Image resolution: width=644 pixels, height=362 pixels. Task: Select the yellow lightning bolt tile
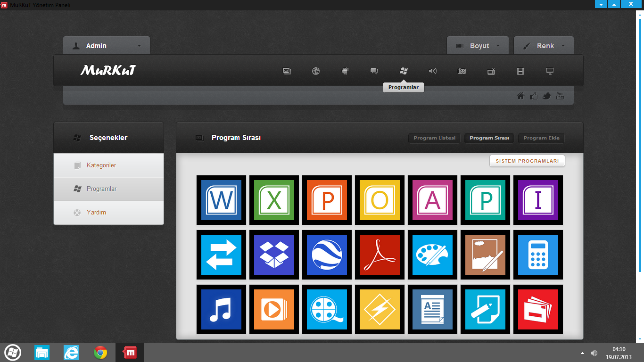380,310
